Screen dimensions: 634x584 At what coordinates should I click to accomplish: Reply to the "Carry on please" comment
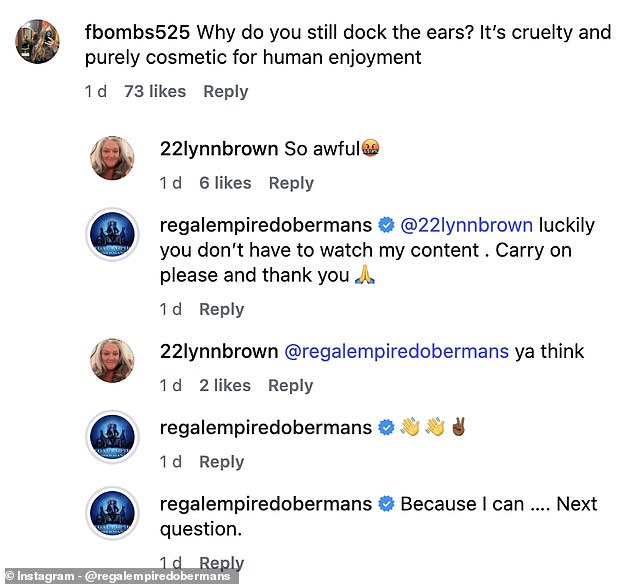221,309
